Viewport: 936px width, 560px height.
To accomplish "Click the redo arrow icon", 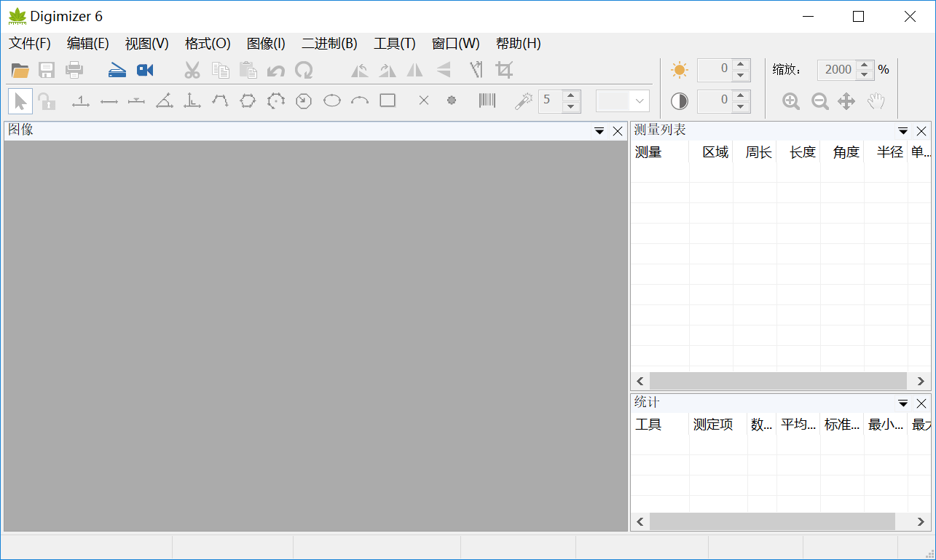I will click(304, 71).
